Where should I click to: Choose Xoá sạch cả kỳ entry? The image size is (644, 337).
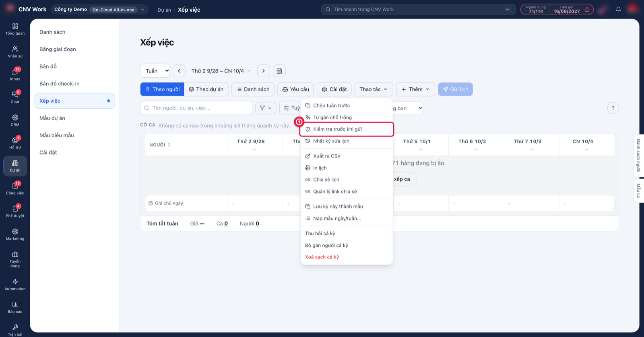coord(347,257)
